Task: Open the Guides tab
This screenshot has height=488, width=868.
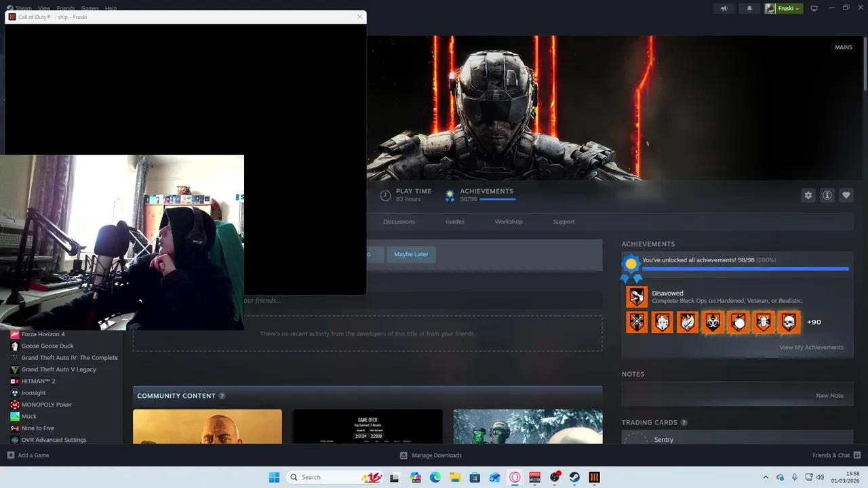Action: pos(455,222)
